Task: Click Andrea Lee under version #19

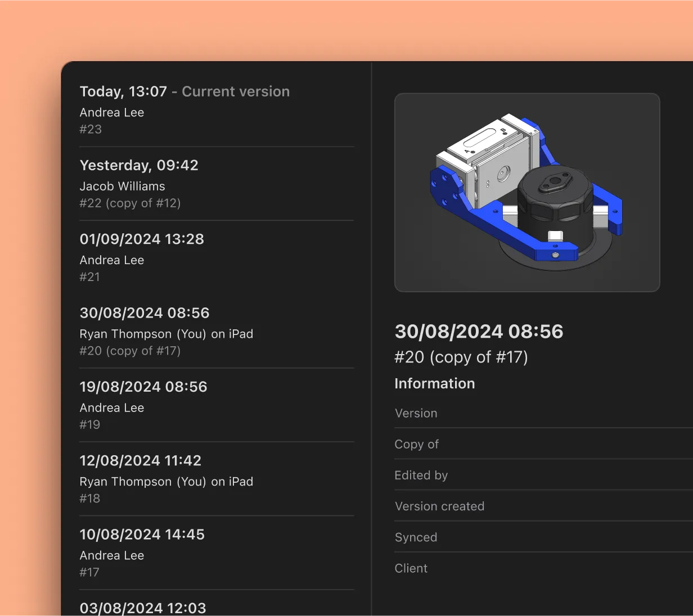Action: [x=112, y=407]
